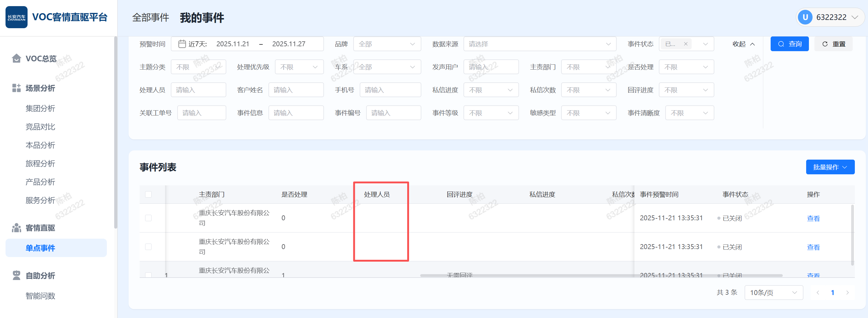The image size is (868, 318).
Task: Click 查看 link in first event row
Action: pos(813,218)
